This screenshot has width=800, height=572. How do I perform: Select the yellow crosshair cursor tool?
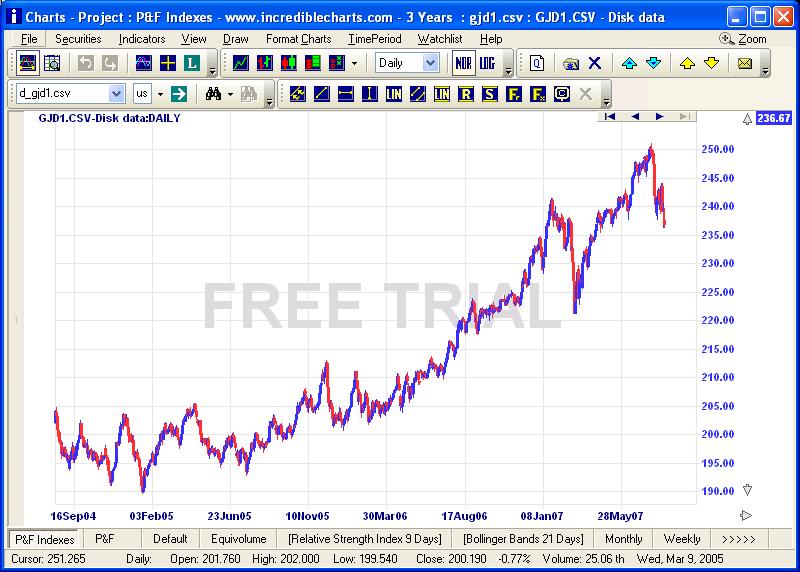167,63
